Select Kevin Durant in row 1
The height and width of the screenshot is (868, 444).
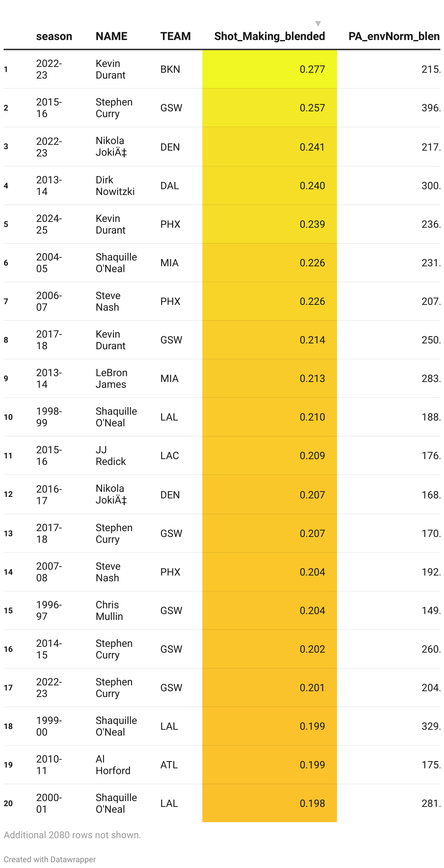pos(111,69)
